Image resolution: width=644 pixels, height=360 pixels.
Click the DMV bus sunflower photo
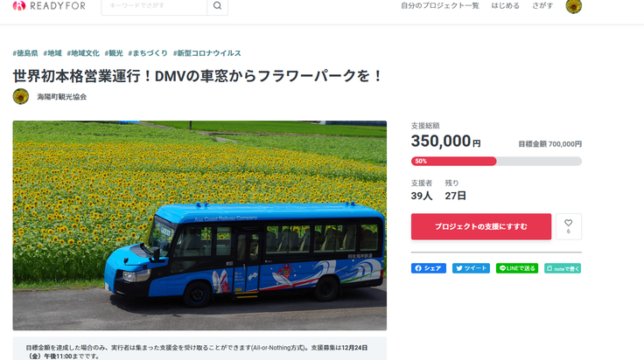(x=199, y=225)
